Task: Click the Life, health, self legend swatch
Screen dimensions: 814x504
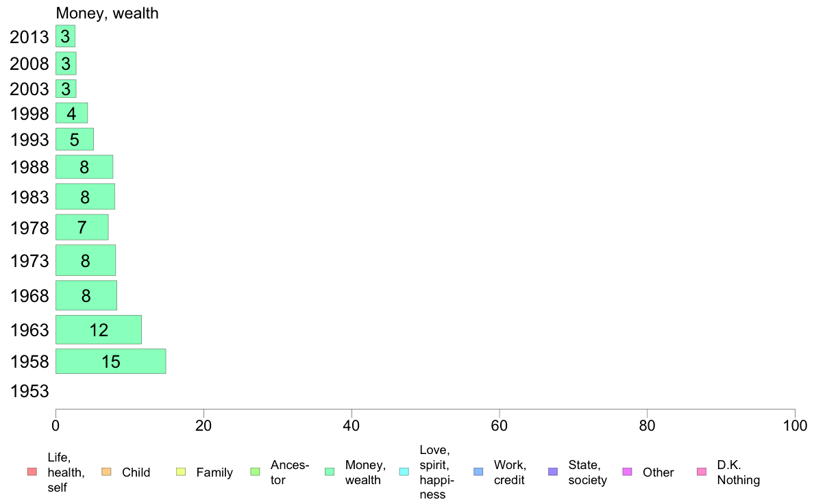Action: click(x=32, y=472)
